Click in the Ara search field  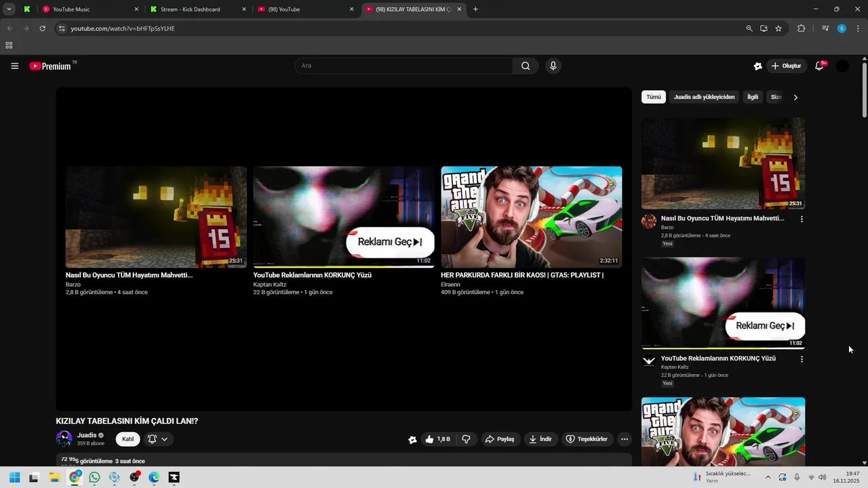point(404,66)
